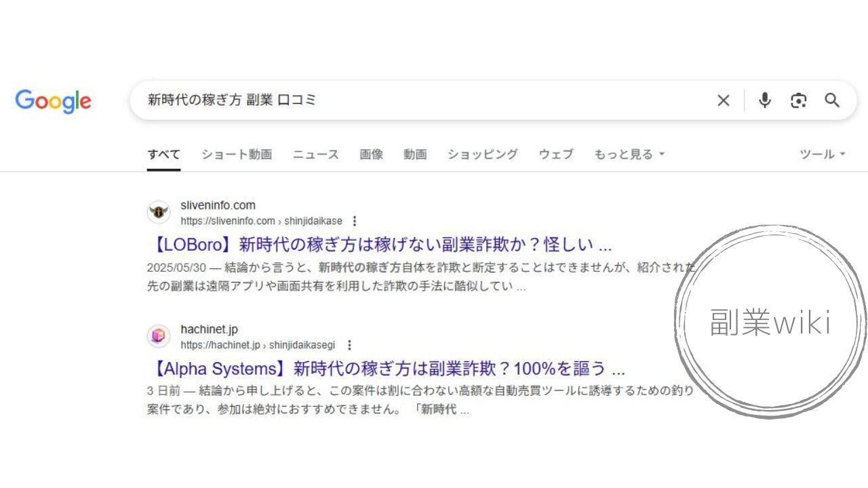Clear the search box with X icon

coord(723,101)
